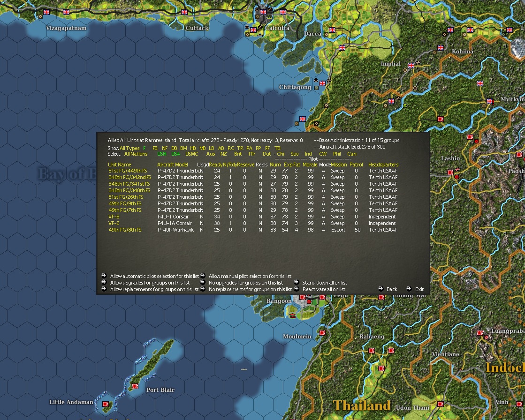Screen dimensions: 525x420
Task: Click arrow beside No replacements for groups
Action: (x=203, y=289)
